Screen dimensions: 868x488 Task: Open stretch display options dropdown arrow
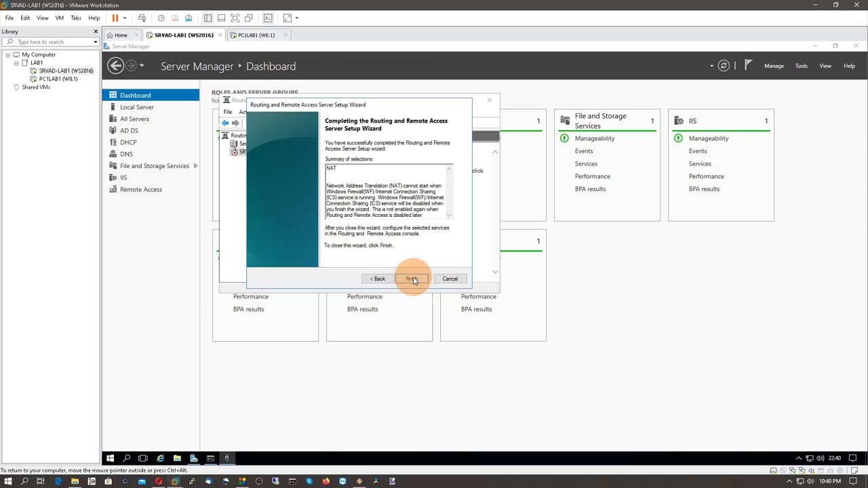point(297,18)
